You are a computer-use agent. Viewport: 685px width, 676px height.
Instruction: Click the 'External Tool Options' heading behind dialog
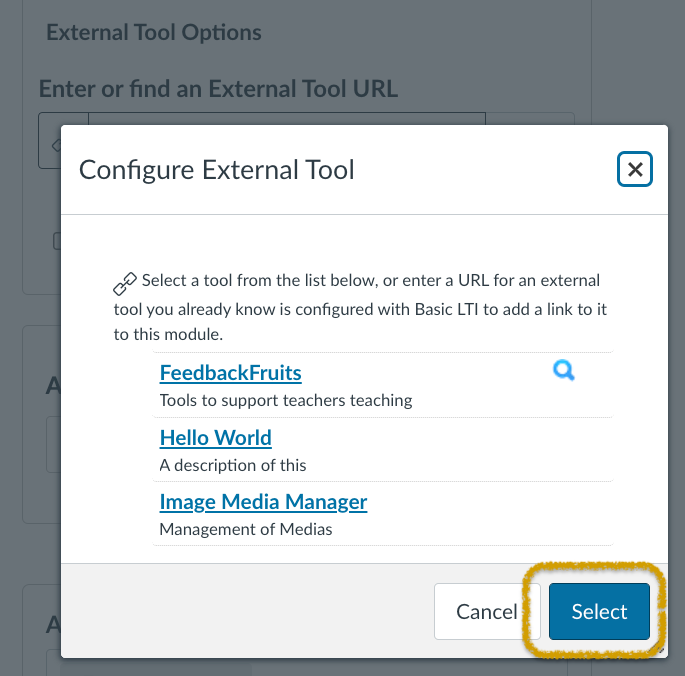[x=154, y=33]
